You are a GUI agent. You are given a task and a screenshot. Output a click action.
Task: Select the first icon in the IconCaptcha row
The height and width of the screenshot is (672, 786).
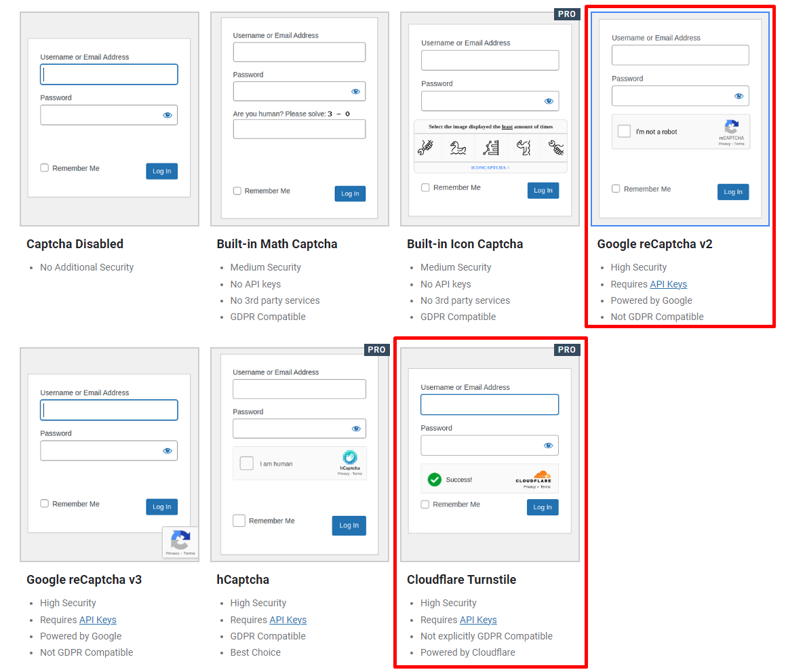pyautogui.click(x=426, y=147)
